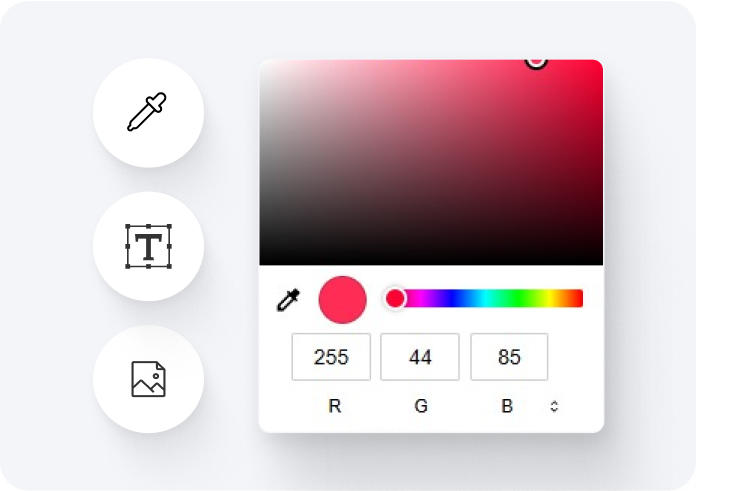
Task: Pick the white corner of the saturation gradient
Action: coord(264,64)
